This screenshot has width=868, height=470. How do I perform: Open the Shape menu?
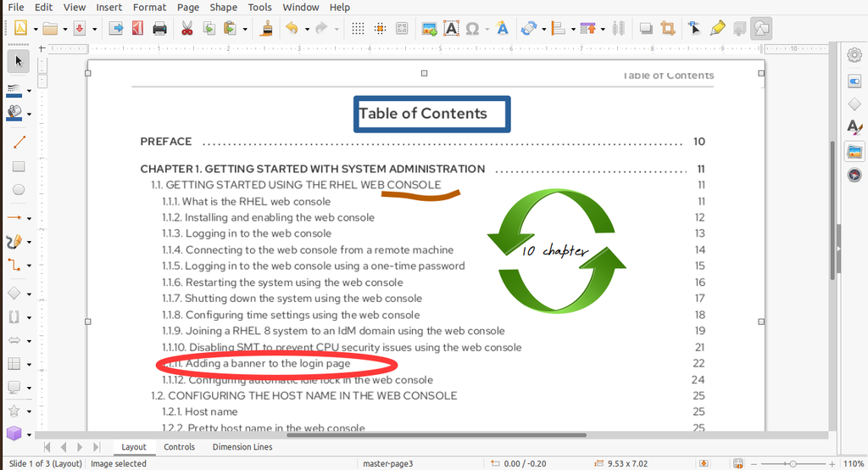223,7
